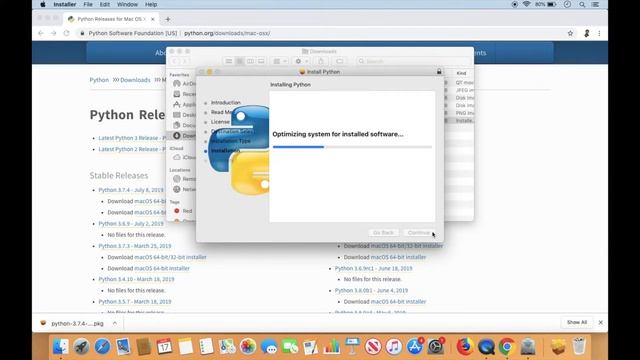This screenshot has width=640, height=360.
Task: Open FaceTime from the Dock
Action: (x=290, y=347)
